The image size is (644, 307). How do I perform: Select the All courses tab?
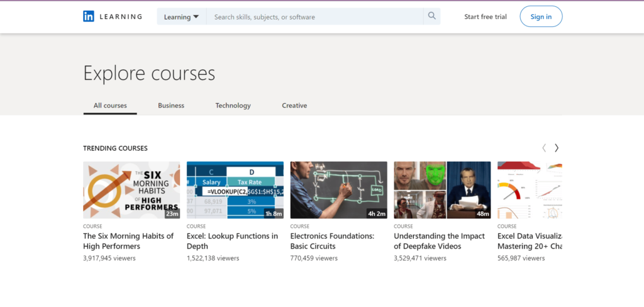(x=110, y=106)
